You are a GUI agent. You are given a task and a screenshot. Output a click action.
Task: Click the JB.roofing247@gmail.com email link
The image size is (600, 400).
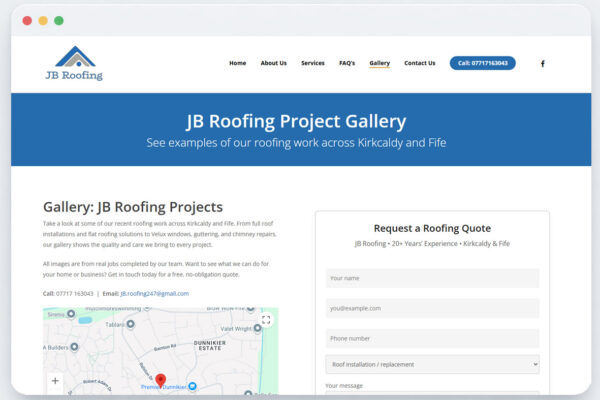coord(154,294)
